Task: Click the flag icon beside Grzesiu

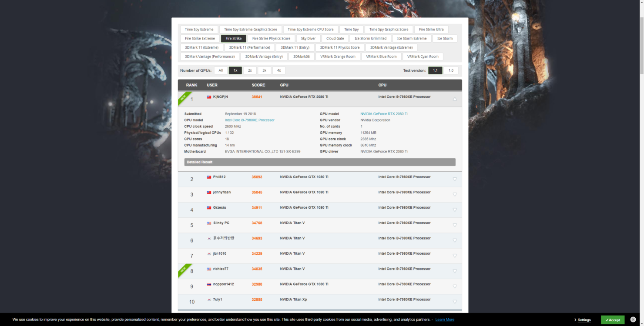Action: pos(209,208)
